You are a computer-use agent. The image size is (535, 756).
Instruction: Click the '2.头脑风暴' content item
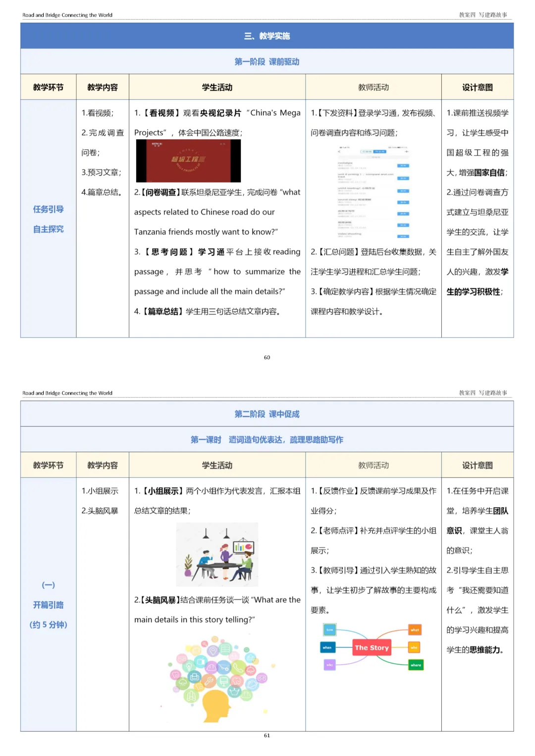(x=100, y=511)
